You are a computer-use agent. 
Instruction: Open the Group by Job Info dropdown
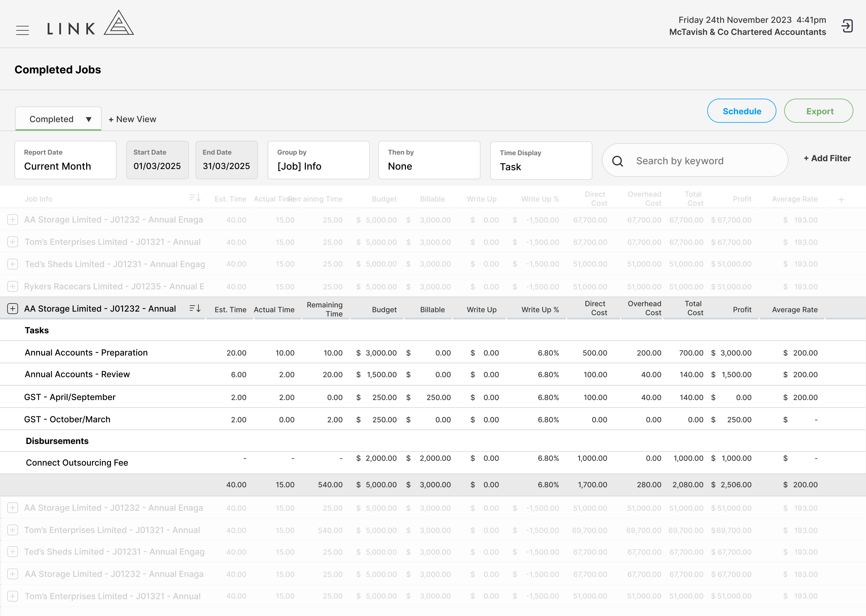(x=318, y=160)
